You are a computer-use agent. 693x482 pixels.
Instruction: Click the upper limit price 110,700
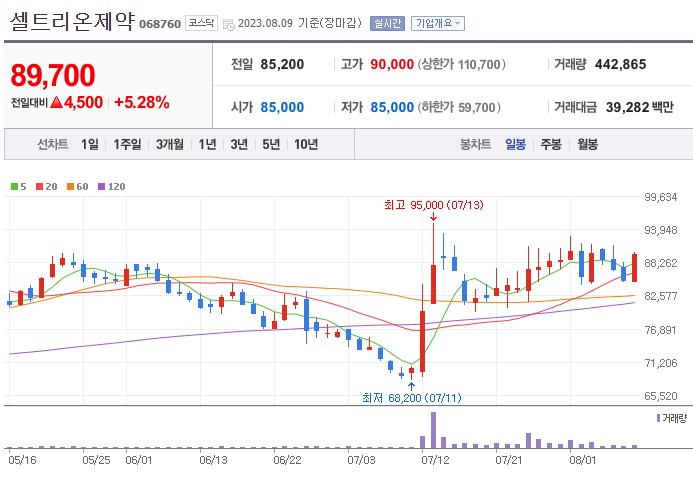pos(479,65)
